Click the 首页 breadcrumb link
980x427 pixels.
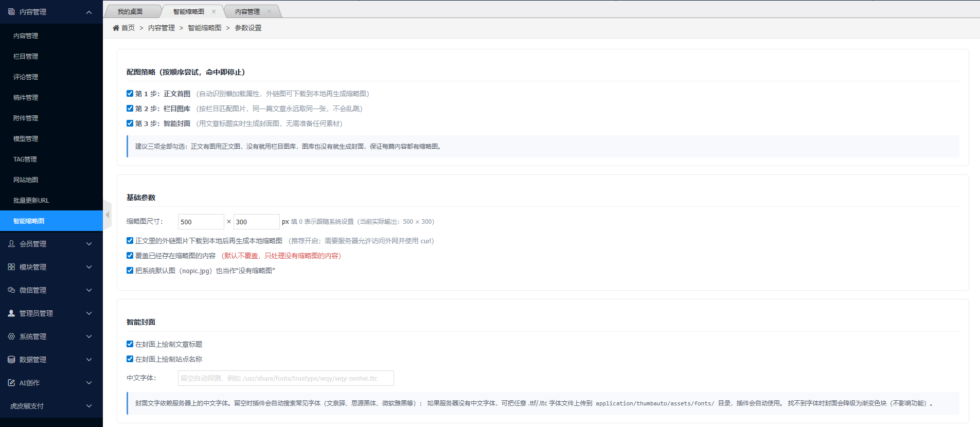point(128,28)
